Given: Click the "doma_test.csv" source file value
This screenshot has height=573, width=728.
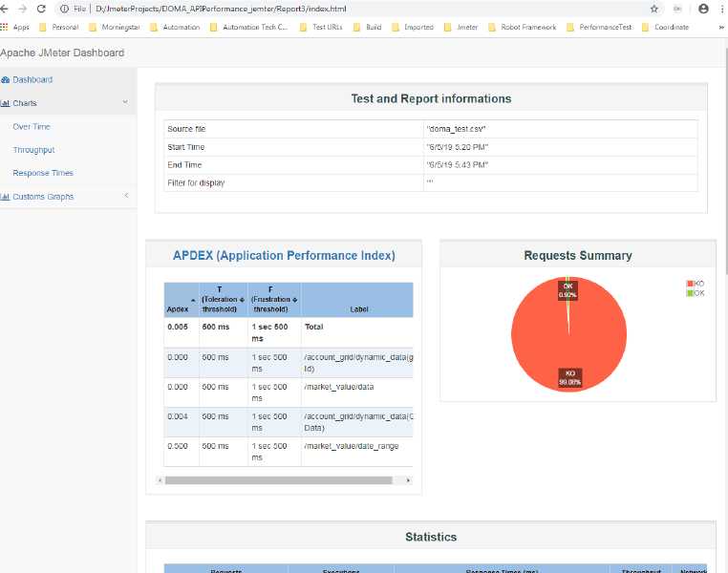Looking at the screenshot, I should [x=456, y=129].
